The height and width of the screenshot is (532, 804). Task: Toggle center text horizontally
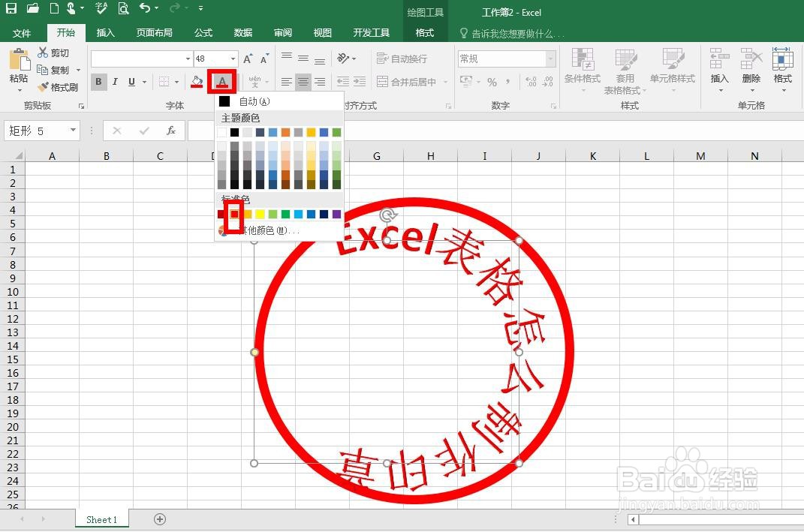pos(303,82)
